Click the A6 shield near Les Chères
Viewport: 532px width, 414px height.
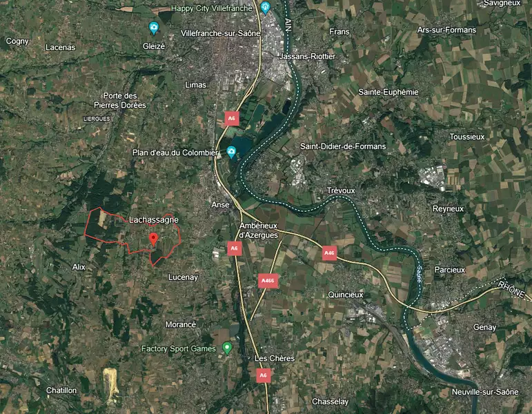(264, 375)
